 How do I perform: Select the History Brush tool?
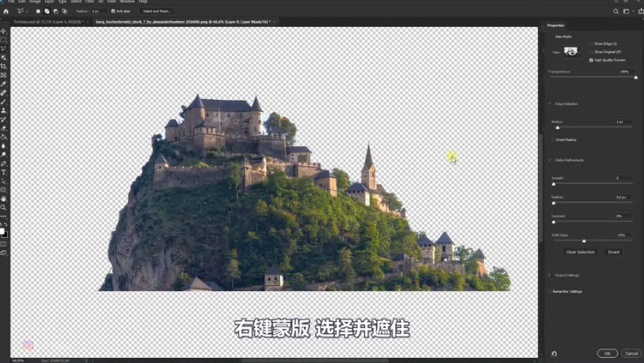(x=3, y=120)
